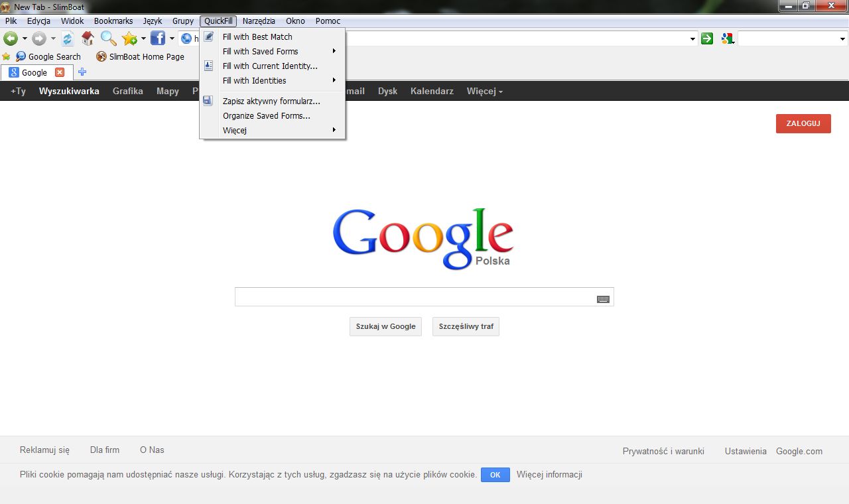
Task: Expand the search box dropdown at right
Action: [843, 39]
